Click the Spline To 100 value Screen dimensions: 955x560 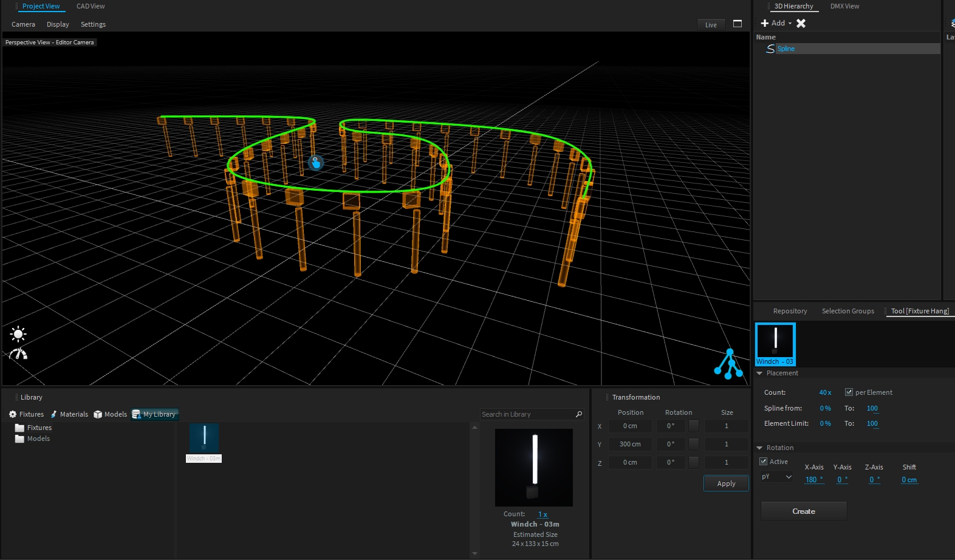coord(872,408)
